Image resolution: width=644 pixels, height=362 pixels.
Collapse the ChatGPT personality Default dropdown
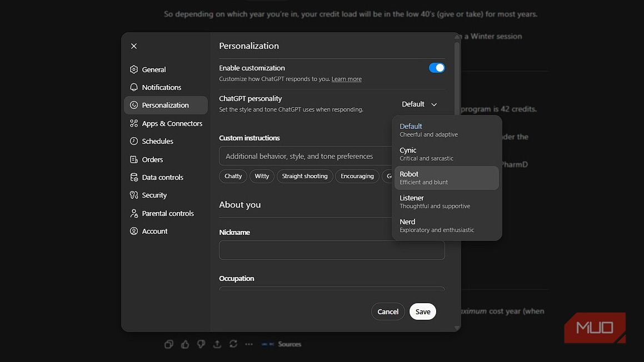coord(420,104)
